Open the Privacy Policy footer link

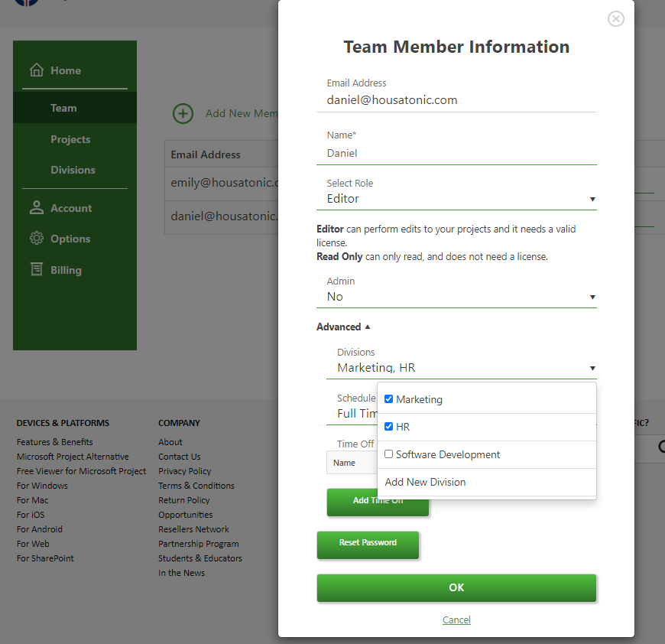[x=184, y=470]
